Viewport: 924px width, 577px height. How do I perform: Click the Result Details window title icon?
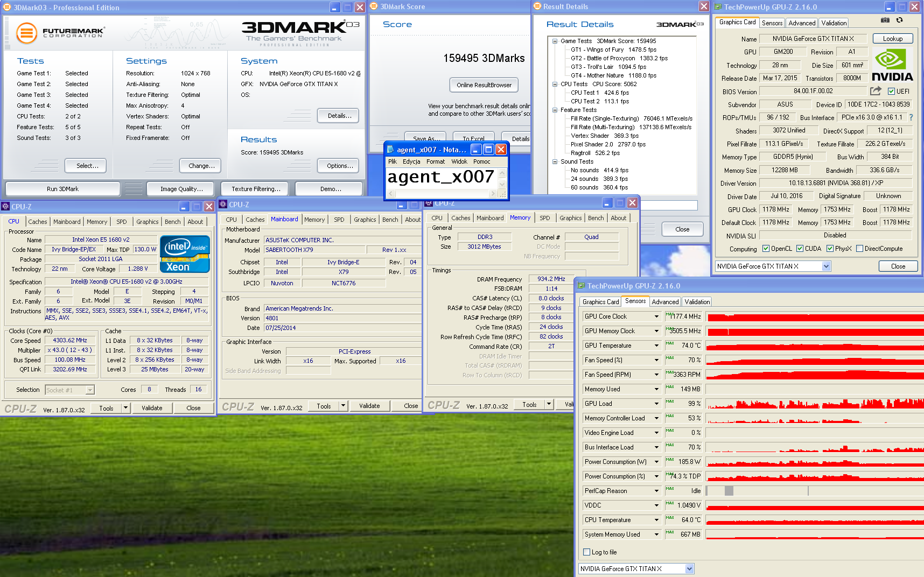537,6
